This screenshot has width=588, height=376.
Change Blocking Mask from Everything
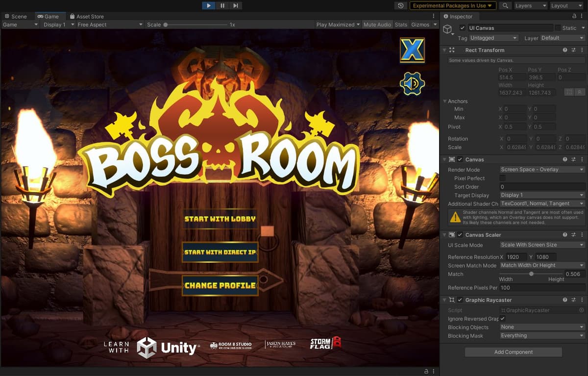pyautogui.click(x=541, y=336)
